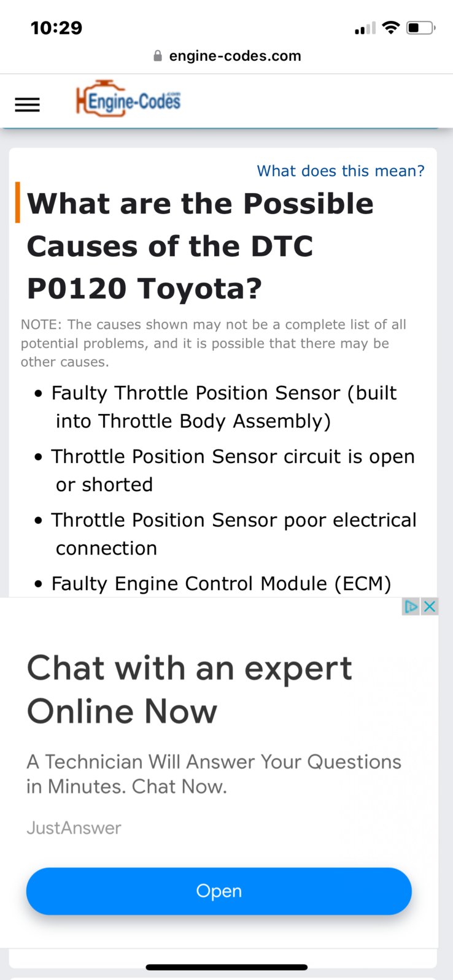Close the ad with the X icon

(x=430, y=607)
